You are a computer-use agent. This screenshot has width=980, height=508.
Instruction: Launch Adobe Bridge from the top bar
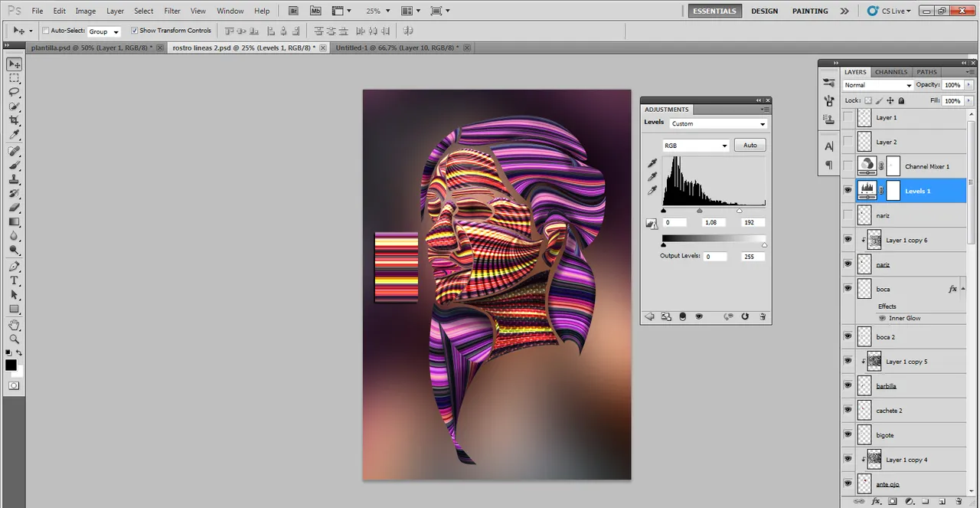[x=294, y=11]
